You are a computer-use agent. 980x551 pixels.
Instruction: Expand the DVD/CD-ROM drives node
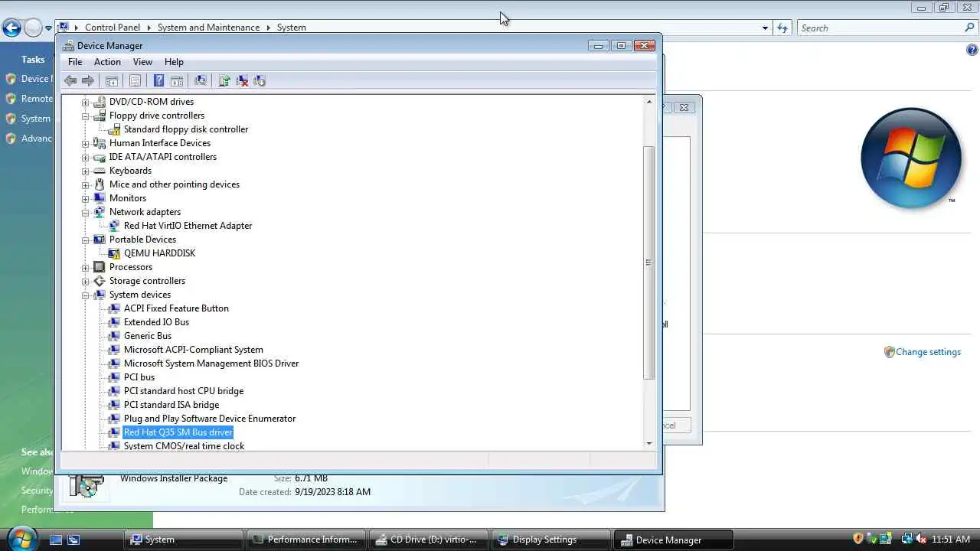[x=86, y=102]
